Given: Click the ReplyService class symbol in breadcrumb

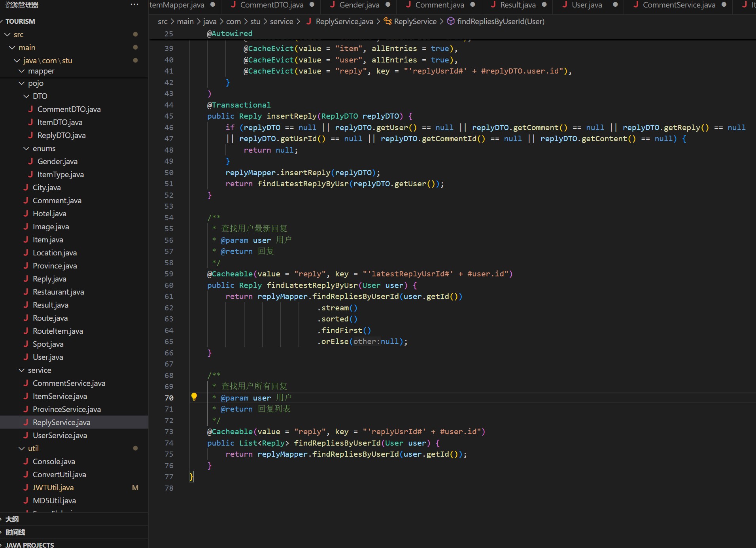Looking at the screenshot, I should click(415, 21).
